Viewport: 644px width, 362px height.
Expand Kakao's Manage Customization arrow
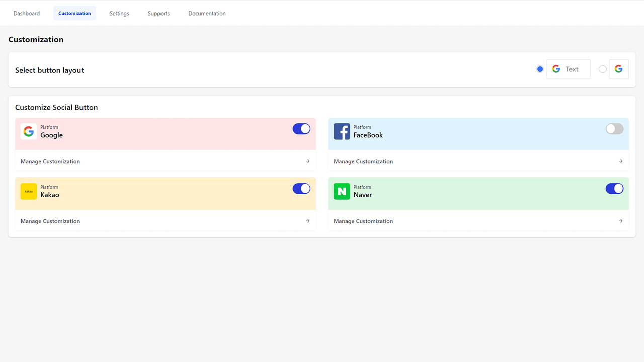click(x=307, y=221)
